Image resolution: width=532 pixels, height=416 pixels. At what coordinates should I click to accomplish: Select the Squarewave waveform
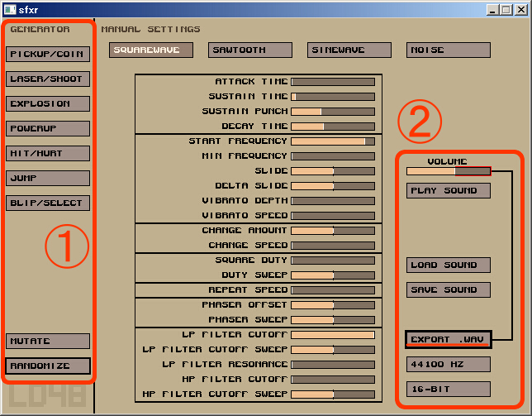(150, 50)
